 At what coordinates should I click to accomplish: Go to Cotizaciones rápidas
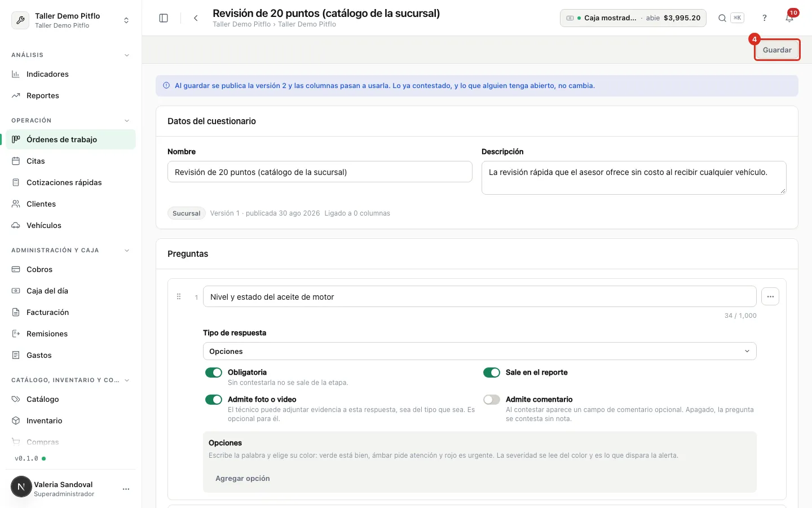coord(71,182)
